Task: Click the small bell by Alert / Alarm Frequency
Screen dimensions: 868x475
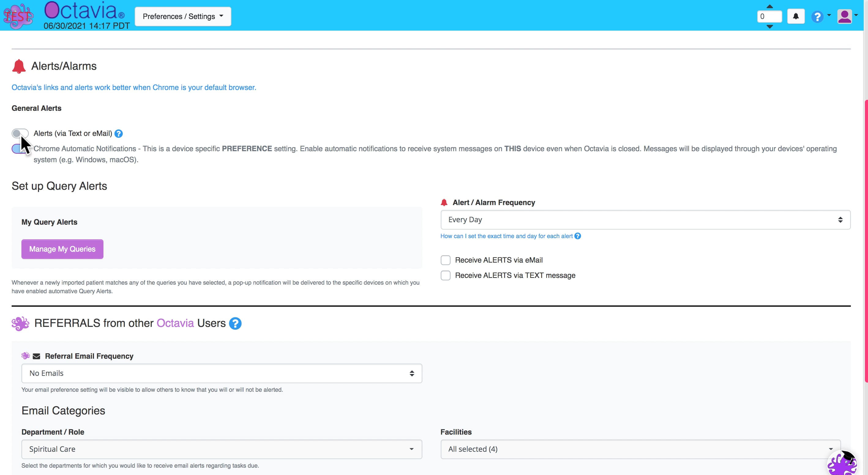Action: point(444,203)
